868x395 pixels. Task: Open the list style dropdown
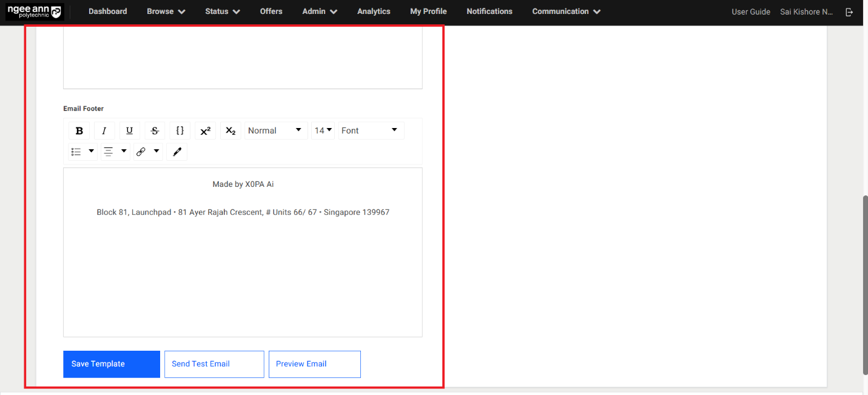click(x=82, y=152)
